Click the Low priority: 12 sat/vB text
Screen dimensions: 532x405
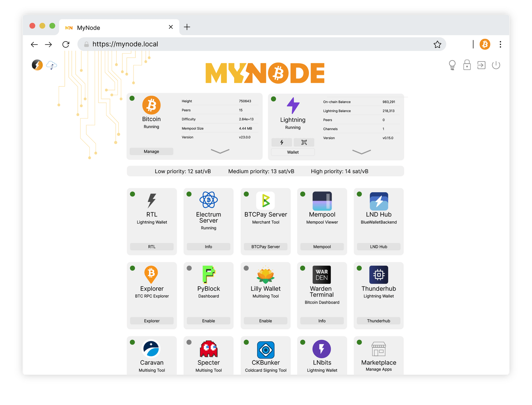(183, 171)
